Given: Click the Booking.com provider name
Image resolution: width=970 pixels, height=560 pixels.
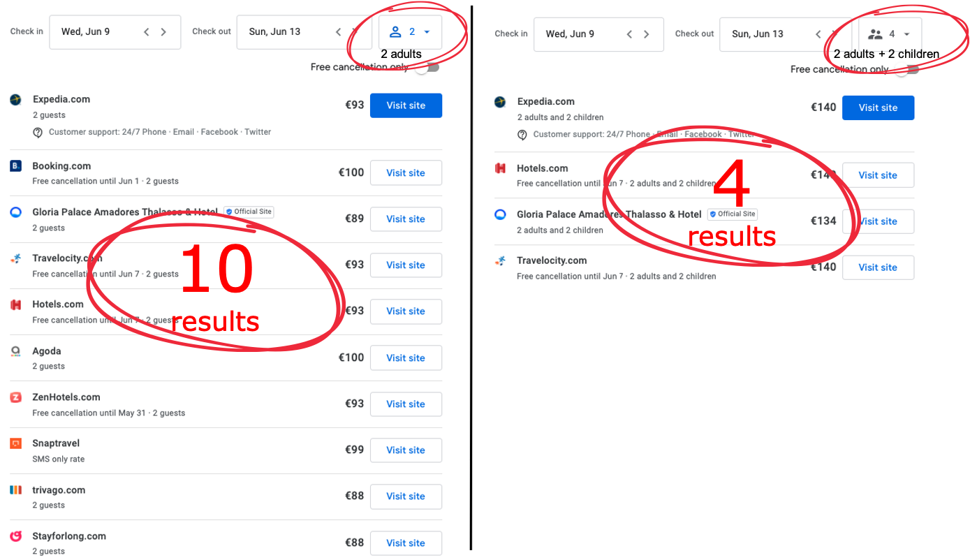Looking at the screenshot, I should click(x=61, y=166).
